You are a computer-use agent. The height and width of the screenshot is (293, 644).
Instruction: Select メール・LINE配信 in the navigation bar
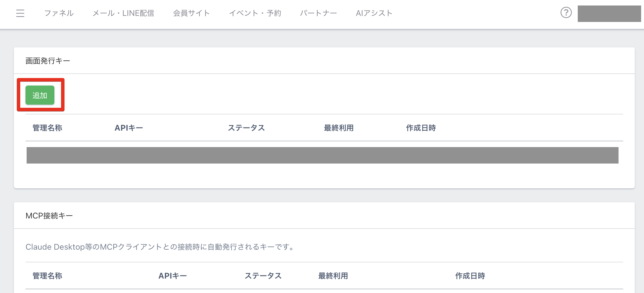tap(123, 13)
